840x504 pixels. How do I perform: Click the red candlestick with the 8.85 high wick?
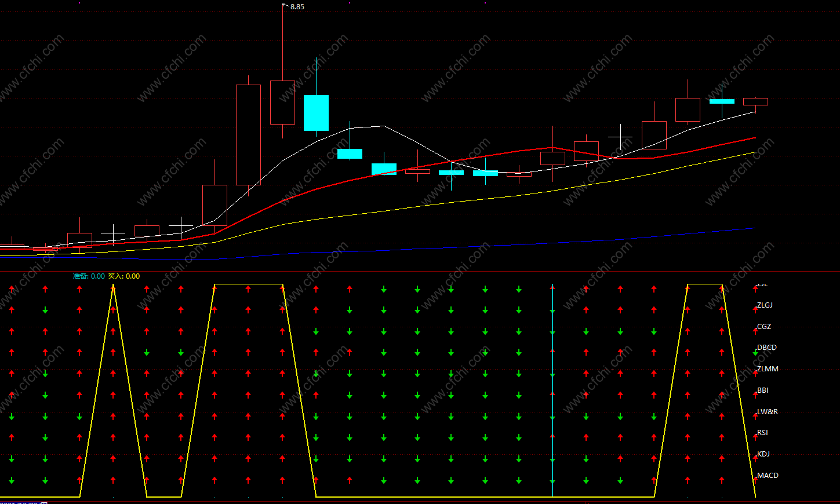click(x=282, y=103)
